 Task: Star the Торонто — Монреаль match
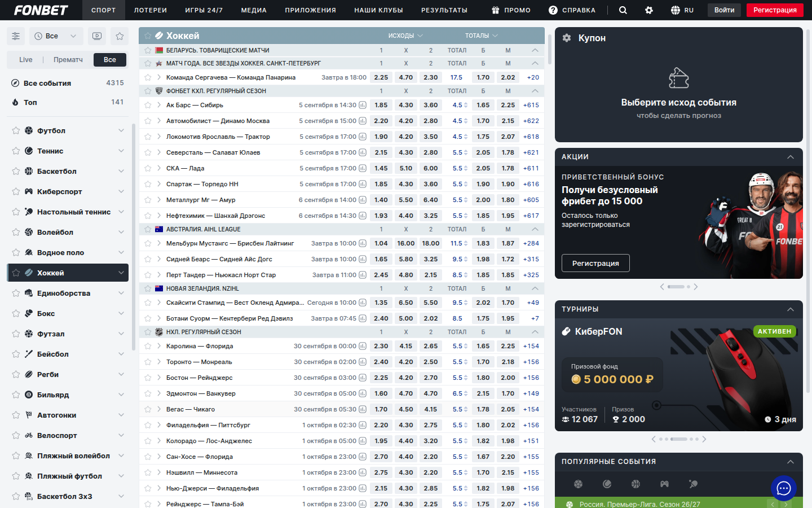click(x=148, y=362)
